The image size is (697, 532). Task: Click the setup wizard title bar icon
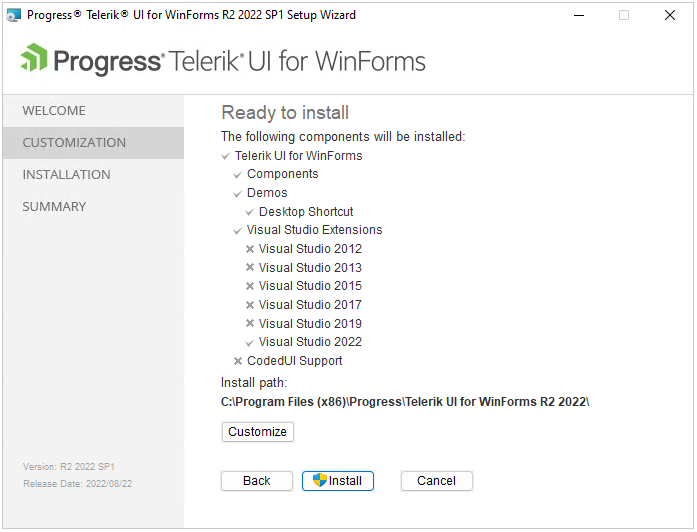(x=13, y=15)
